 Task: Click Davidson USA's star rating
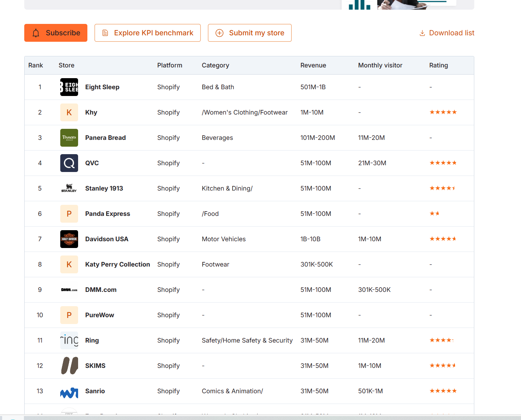click(x=443, y=239)
